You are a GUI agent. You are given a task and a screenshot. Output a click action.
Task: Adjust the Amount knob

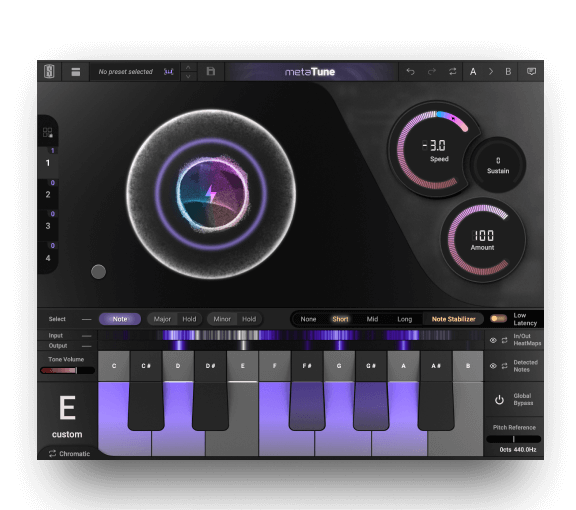483,240
